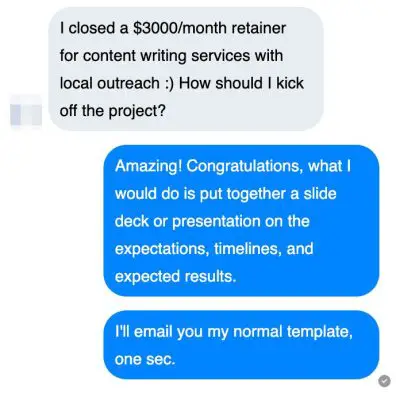Select the gray '$3000/month retainer' message bubble

click(186, 69)
